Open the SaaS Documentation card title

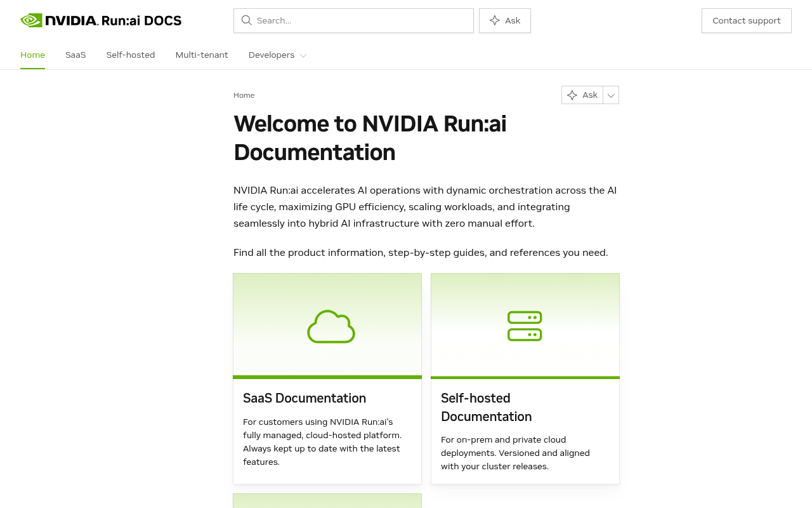click(x=304, y=398)
